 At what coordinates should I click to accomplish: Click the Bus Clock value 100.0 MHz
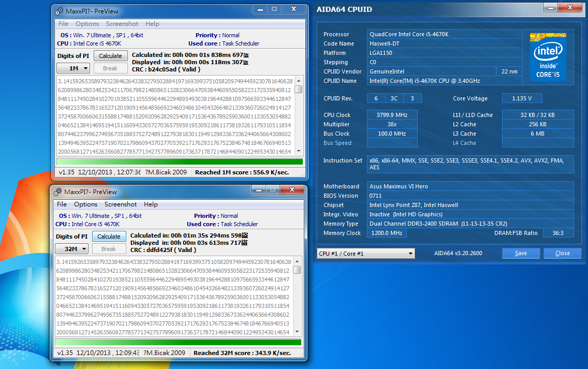point(392,134)
